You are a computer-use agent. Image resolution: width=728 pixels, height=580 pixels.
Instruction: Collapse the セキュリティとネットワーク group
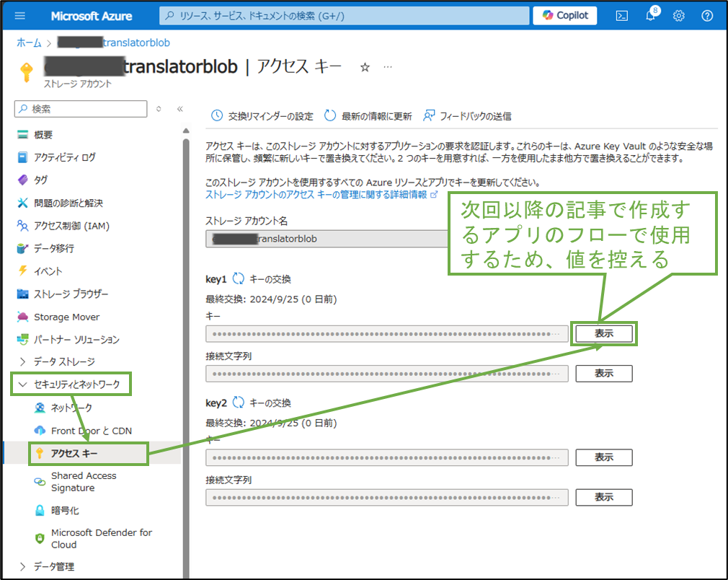pyautogui.click(x=22, y=385)
